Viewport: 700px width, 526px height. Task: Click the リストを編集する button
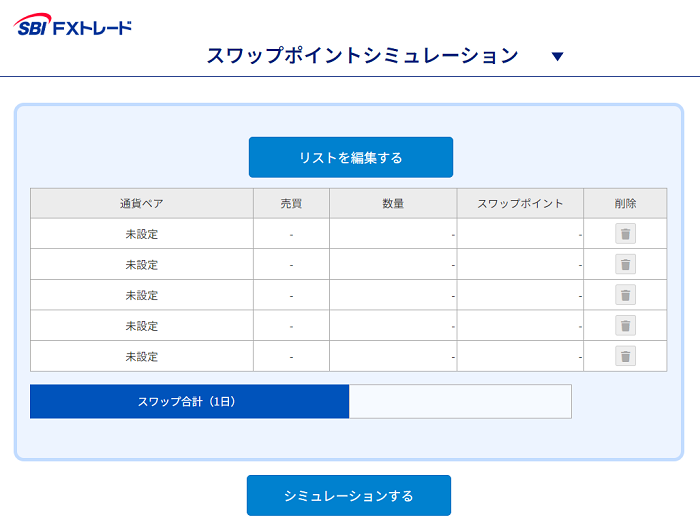point(351,157)
